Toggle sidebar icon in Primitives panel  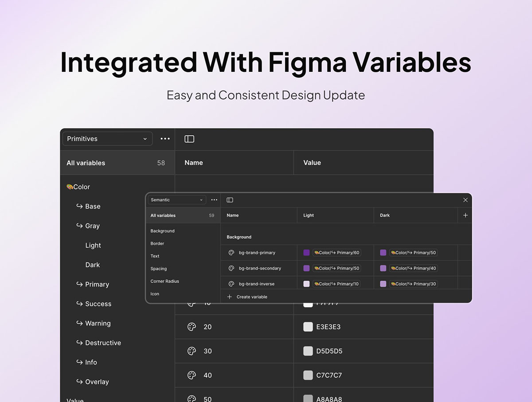189,139
